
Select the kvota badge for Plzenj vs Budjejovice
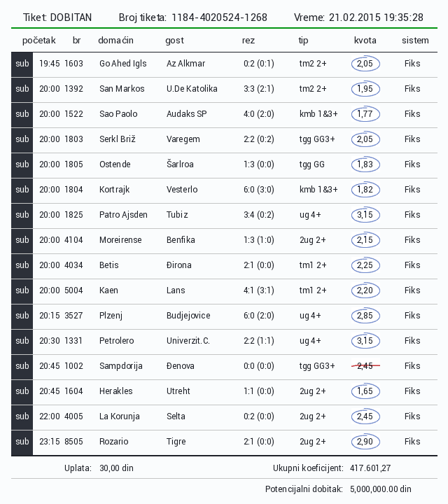(x=365, y=316)
